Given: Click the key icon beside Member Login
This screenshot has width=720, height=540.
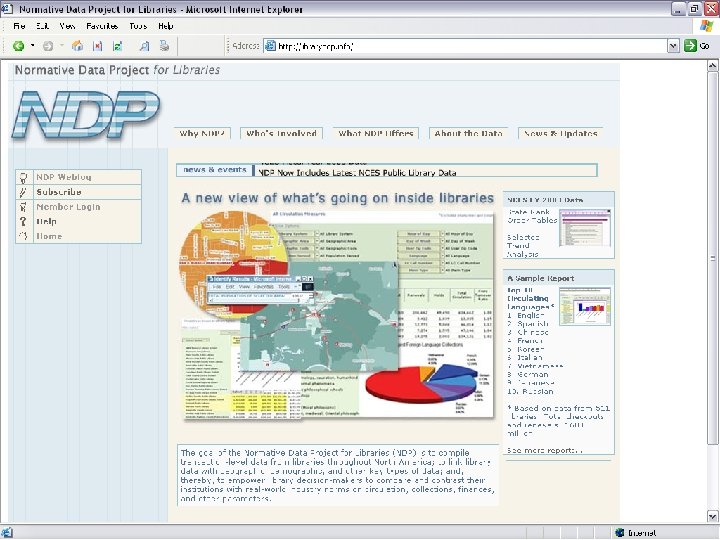Looking at the screenshot, I should tap(24, 207).
